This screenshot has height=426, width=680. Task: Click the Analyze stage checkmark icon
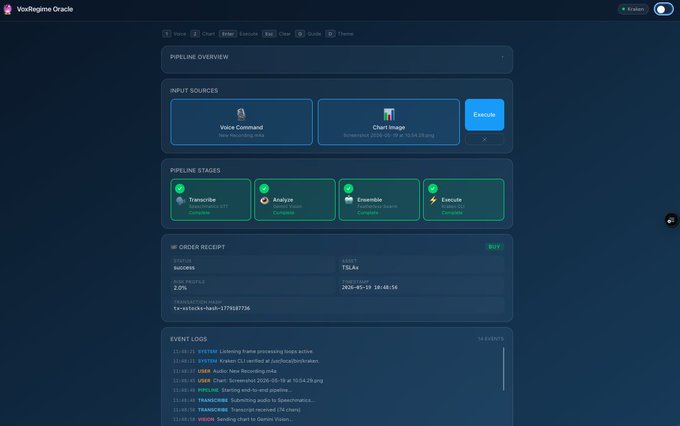click(264, 188)
